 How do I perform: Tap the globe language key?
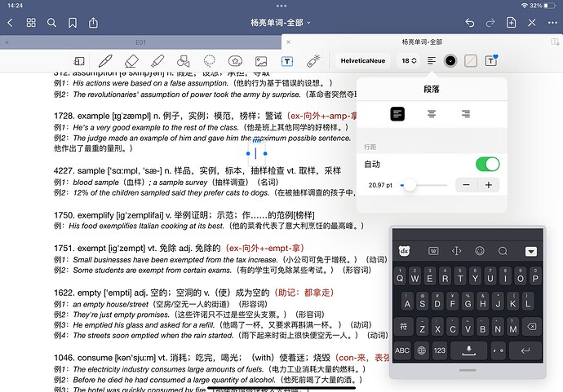(x=422, y=350)
